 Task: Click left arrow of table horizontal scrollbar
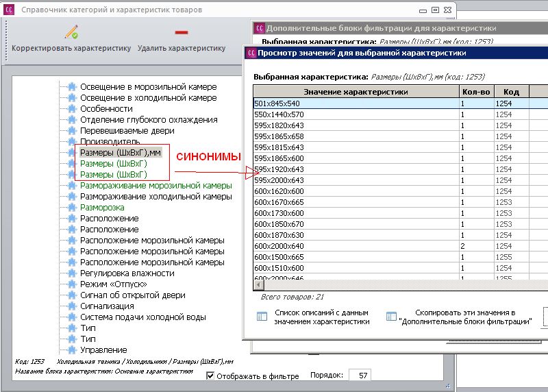[259, 285]
